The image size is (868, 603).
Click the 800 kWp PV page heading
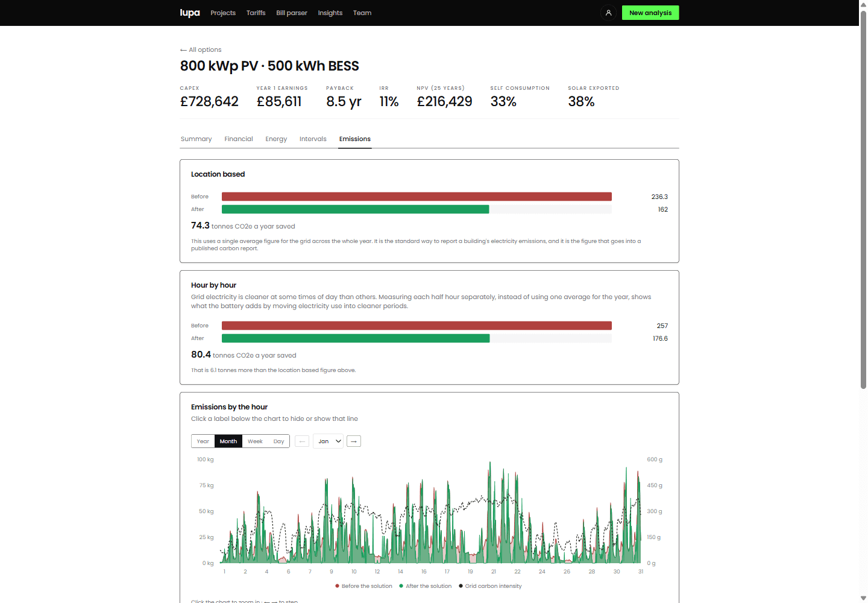[269, 66]
